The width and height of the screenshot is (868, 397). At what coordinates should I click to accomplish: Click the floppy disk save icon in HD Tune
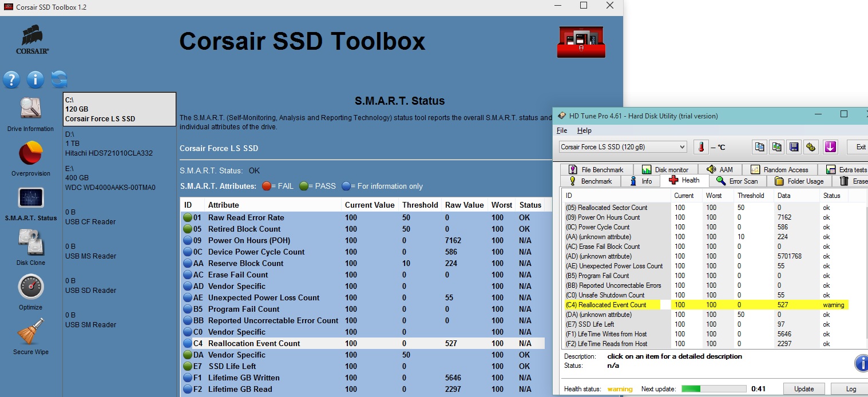click(x=794, y=147)
